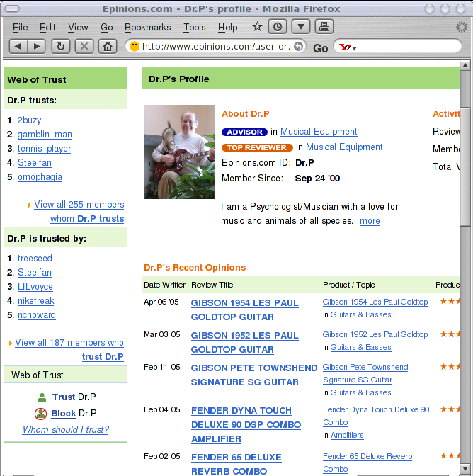Open Fender Dyna Touch Deluxe 90 review title

[x=246, y=424]
